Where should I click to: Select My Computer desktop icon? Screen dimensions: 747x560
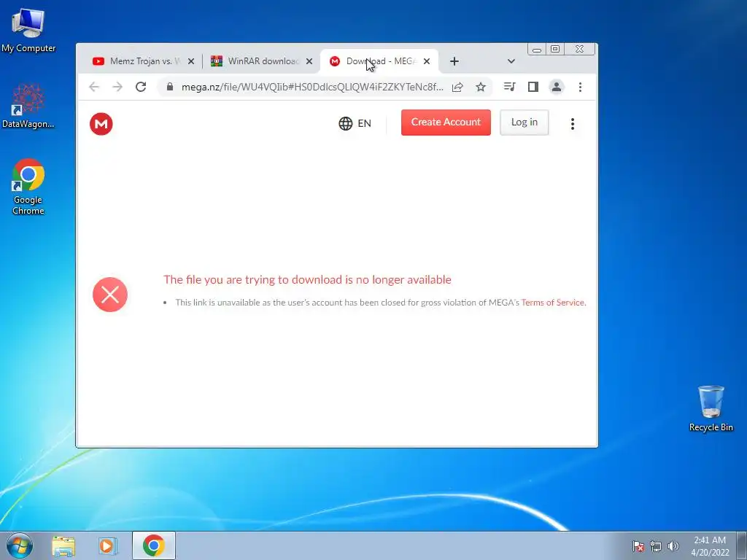click(28, 31)
